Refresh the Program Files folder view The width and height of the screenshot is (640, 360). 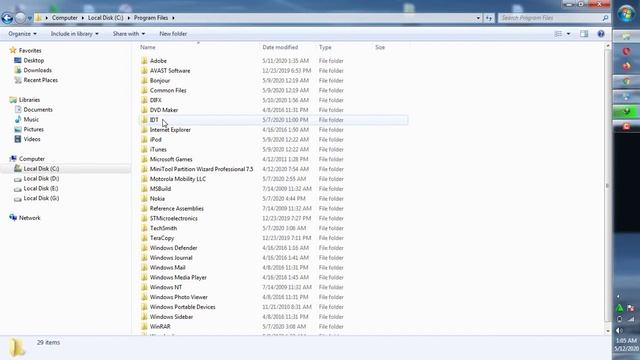pos(489,18)
